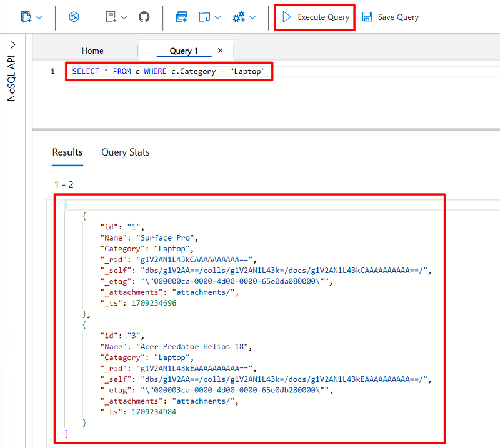The width and height of the screenshot is (500, 448).
Task: Click the Execute Query button
Action: [x=315, y=17]
